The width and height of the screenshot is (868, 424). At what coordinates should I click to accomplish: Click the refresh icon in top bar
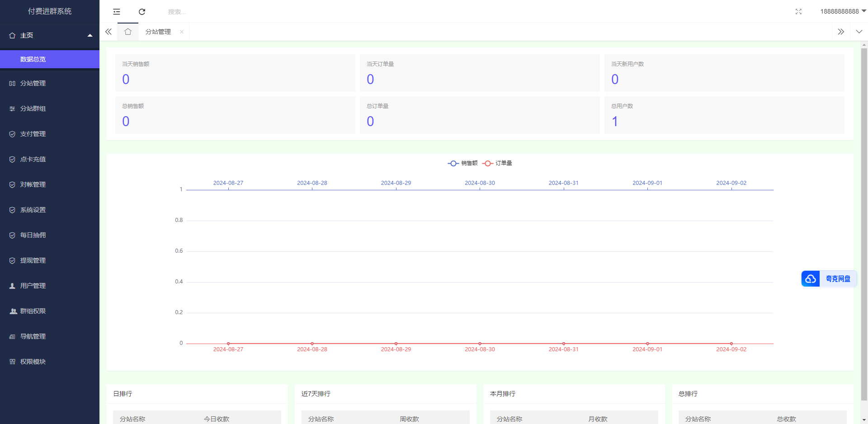pos(142,11)
